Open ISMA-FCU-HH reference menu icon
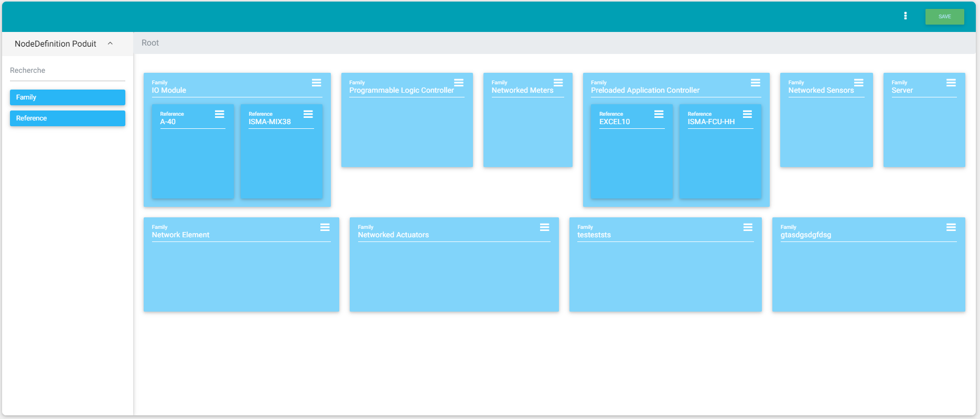Viewport: 980px width, 419px height. point(747,114)
